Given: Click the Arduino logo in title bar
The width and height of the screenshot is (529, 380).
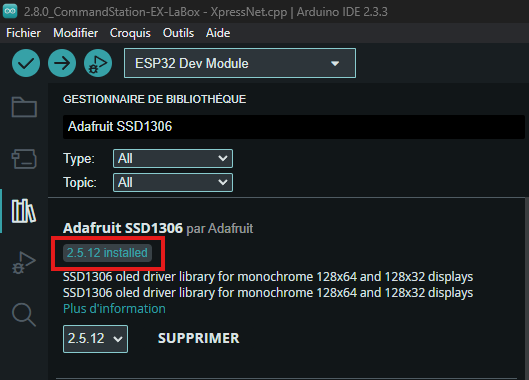Looking at the screenshot, I should point(10,11).
